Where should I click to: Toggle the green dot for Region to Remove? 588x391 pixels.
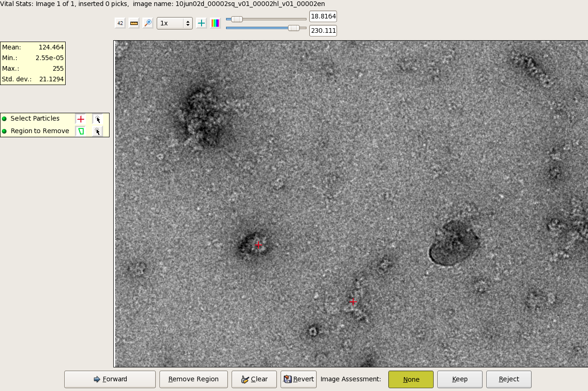coord(5,131)
